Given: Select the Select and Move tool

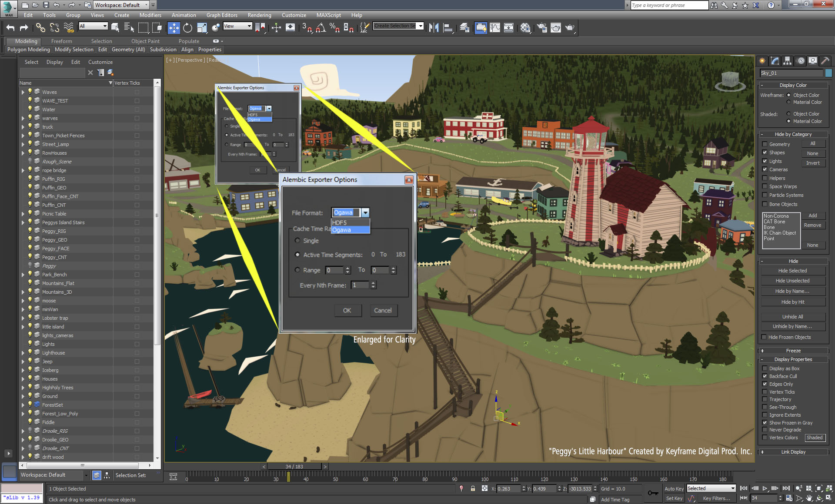Looking at the screenshot, I should 174,27.
